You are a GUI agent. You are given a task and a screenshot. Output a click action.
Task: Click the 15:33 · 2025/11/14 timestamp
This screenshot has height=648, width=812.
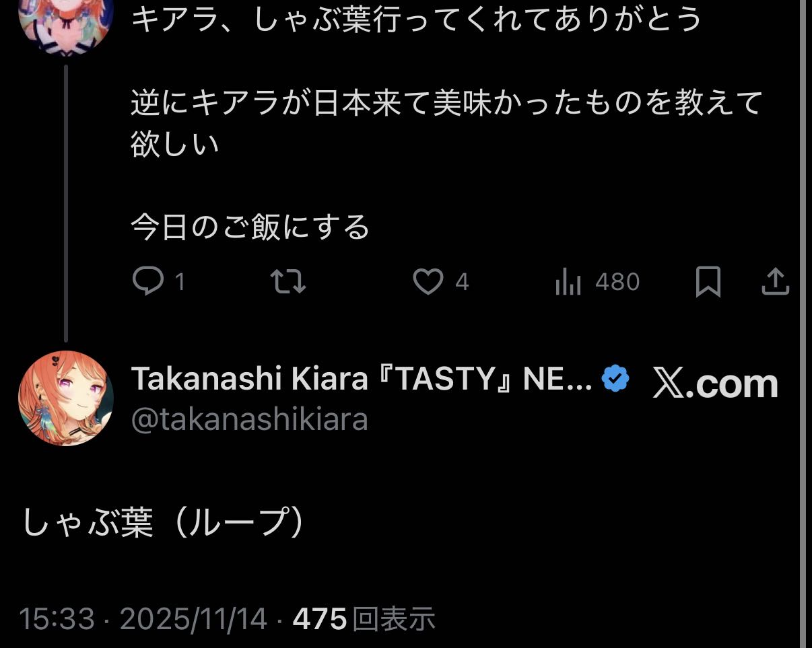point(143,618)
